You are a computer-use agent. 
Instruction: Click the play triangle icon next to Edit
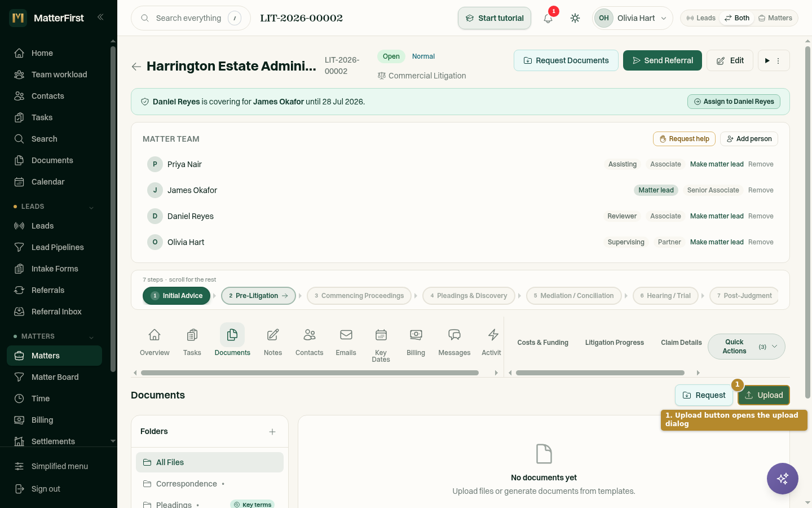(x=767, y=60)
